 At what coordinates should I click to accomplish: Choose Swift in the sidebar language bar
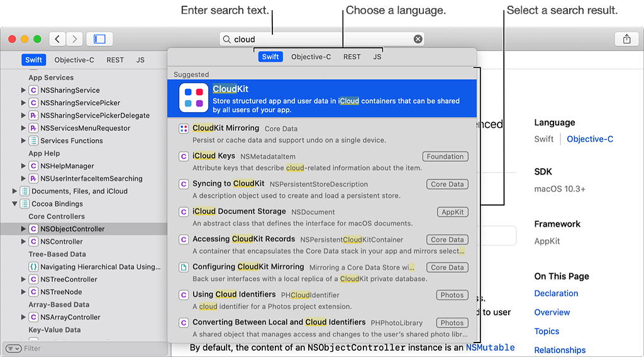click(33, 60)
